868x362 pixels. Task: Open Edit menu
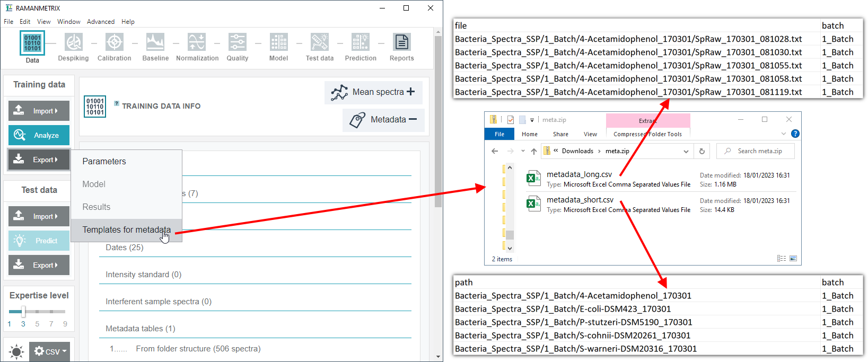pos(25,22)
